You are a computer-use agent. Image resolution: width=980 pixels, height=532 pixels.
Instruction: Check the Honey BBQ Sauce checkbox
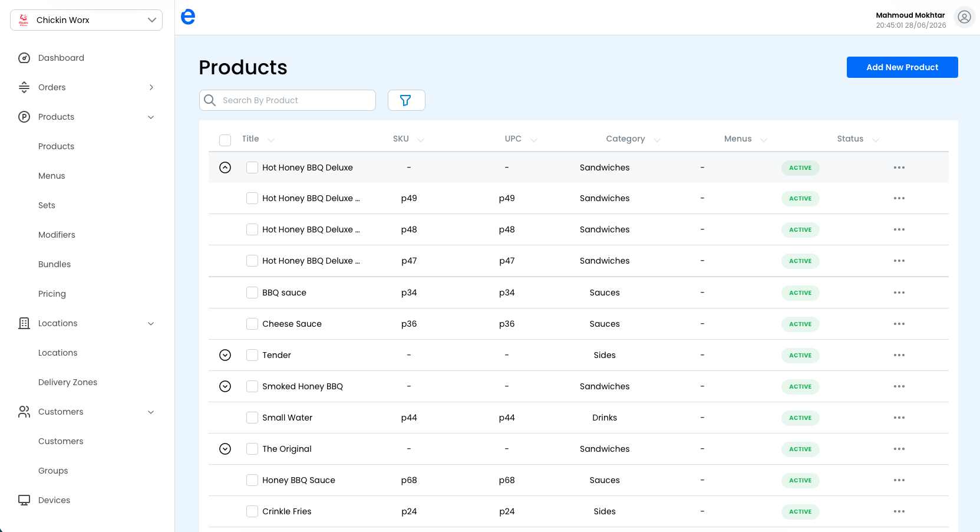(252, 480)
